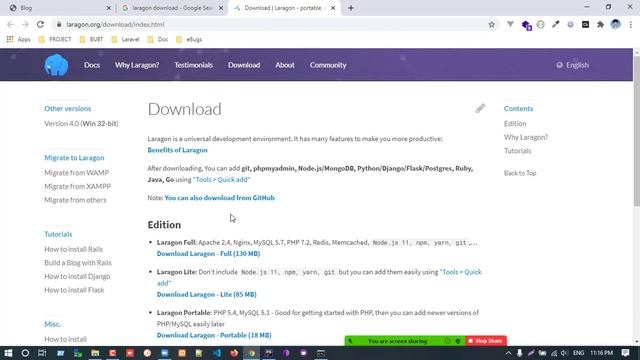Open the Laravel bookmarks folder
Screen dimensions: 640x360
click(125, 39)
